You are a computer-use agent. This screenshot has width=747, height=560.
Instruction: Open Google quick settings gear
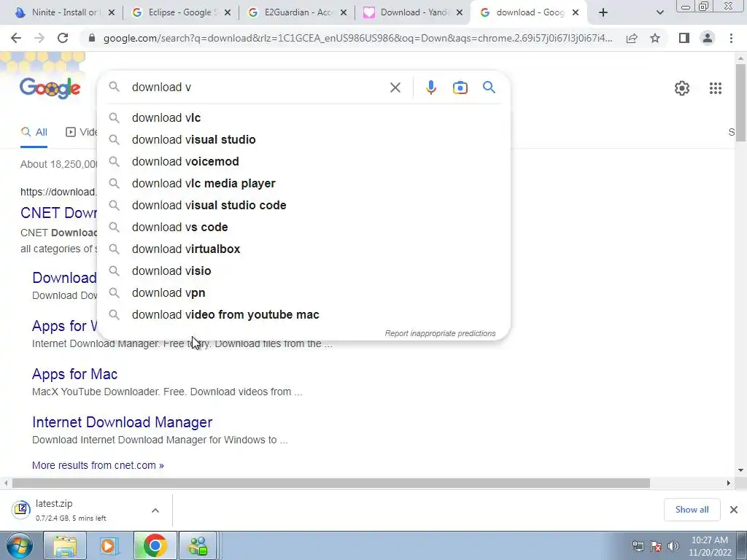pyautogui.click(x=682, y=88)
